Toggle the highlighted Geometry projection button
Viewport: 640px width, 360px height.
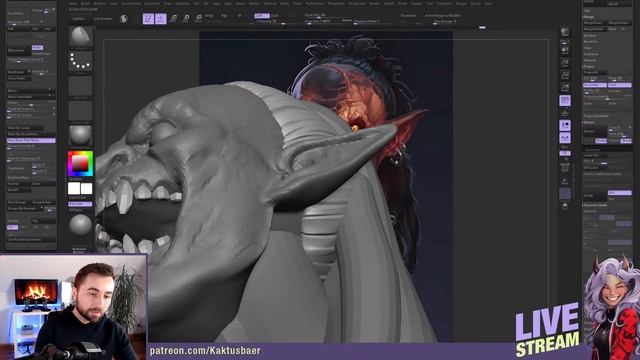click(595, 85)
